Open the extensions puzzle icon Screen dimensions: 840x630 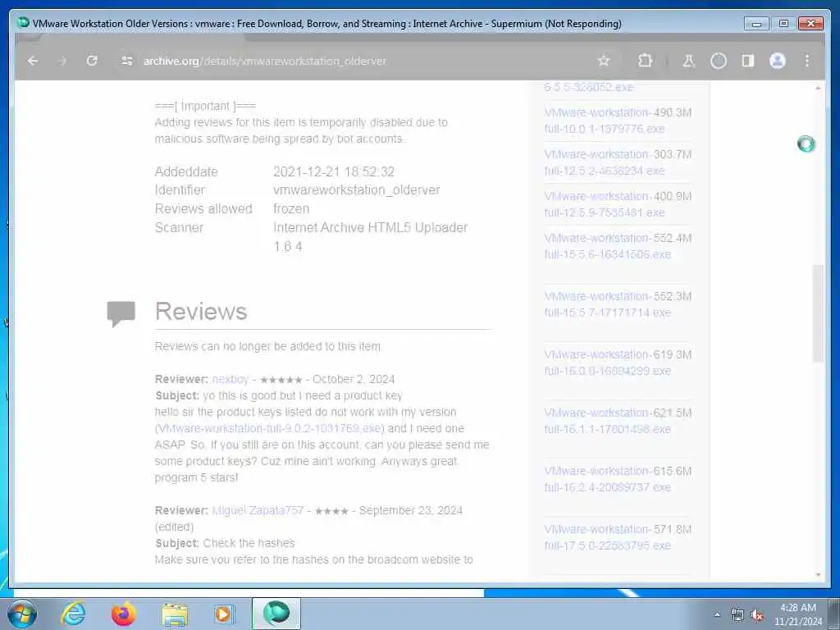point(645,61)
